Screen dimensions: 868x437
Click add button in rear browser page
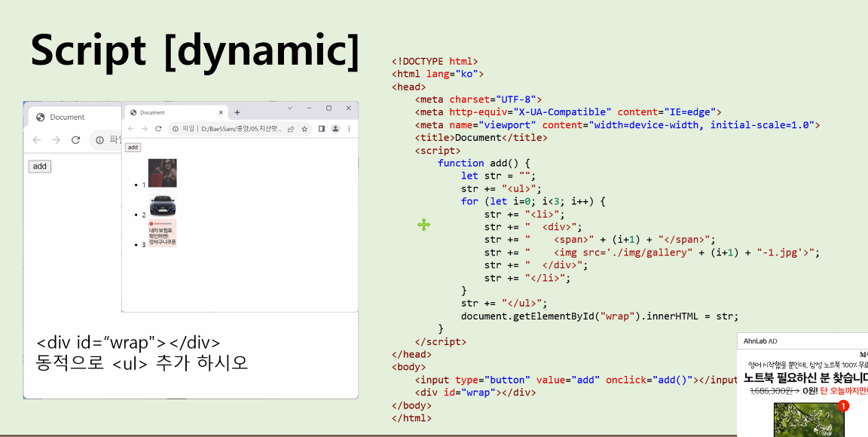click(39, 167)
